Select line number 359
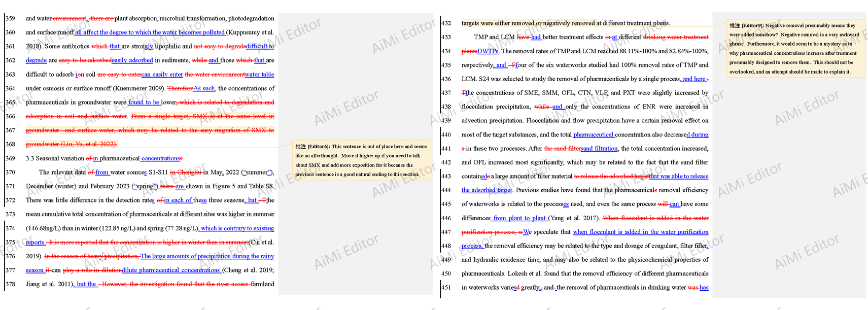Screen dimensions: 868x310 tap(11, 18)
